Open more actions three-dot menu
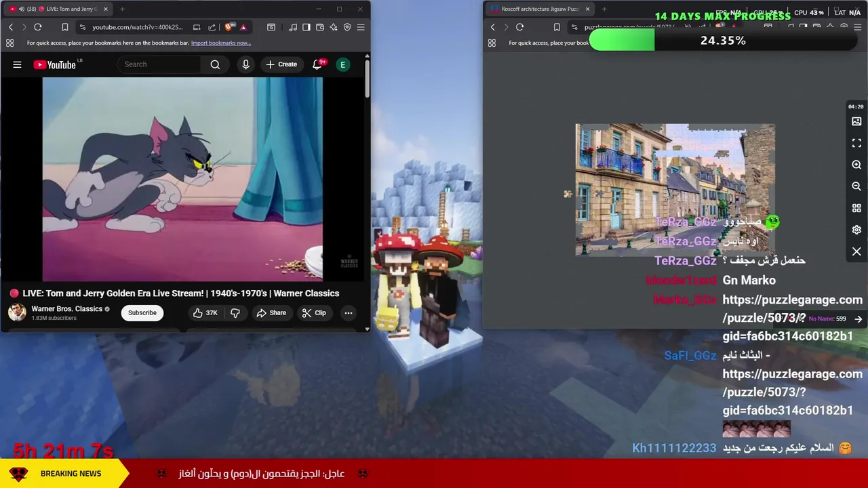Image resolution: width=868 pixels, height=488 pixels. (349, 312)
